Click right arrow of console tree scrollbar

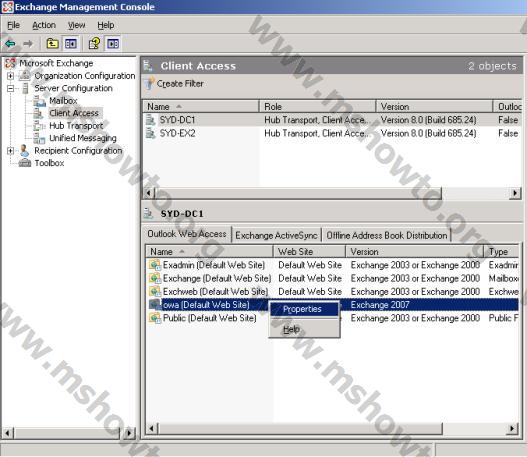coord(129,433)
